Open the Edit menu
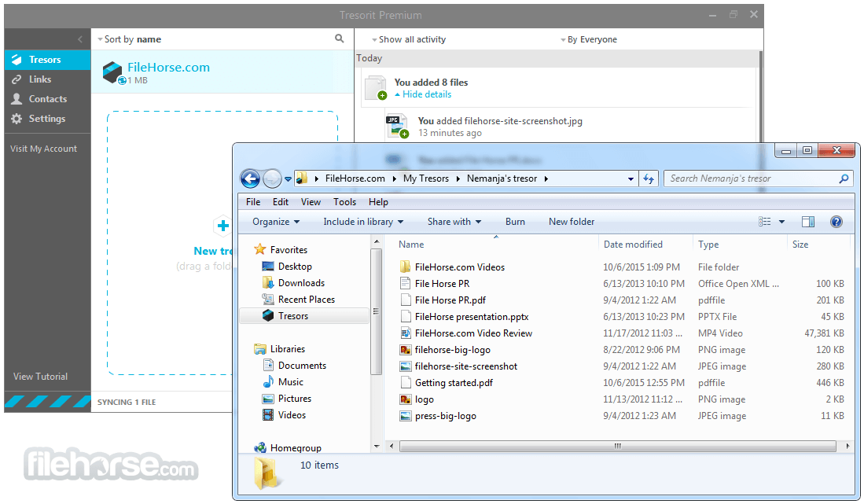 [281, 202]
